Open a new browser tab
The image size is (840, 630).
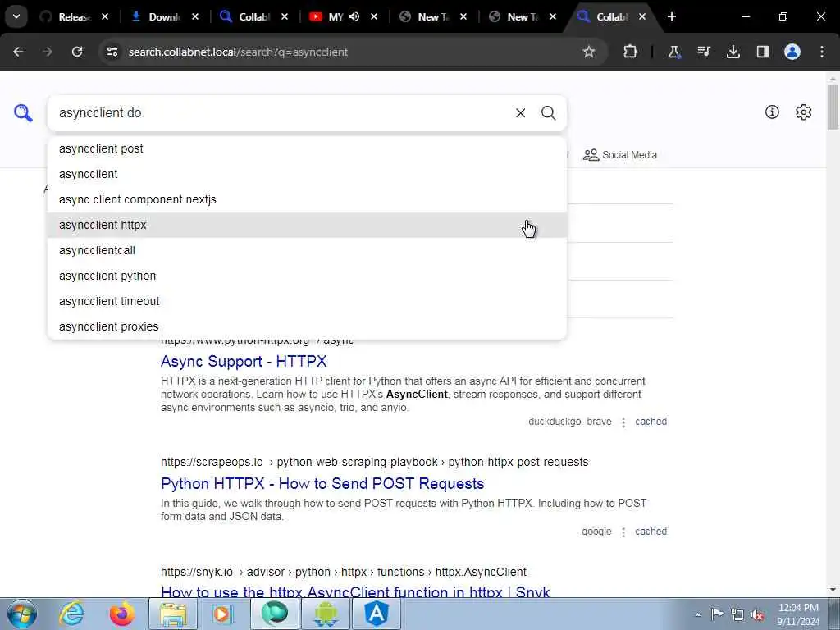[671, 16]
